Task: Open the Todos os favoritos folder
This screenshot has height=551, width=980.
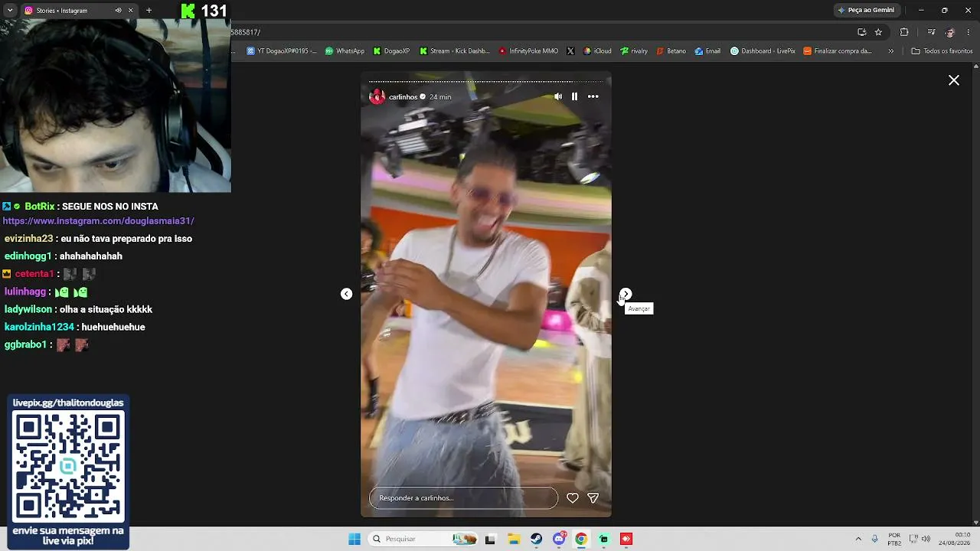Action: pyautogui.click(x=942, y=51)
